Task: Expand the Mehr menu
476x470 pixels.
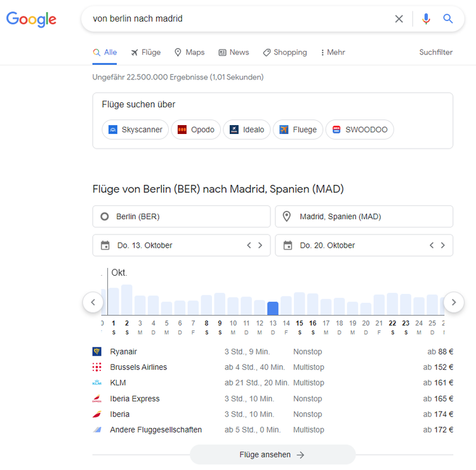Action: click(333, 52)
